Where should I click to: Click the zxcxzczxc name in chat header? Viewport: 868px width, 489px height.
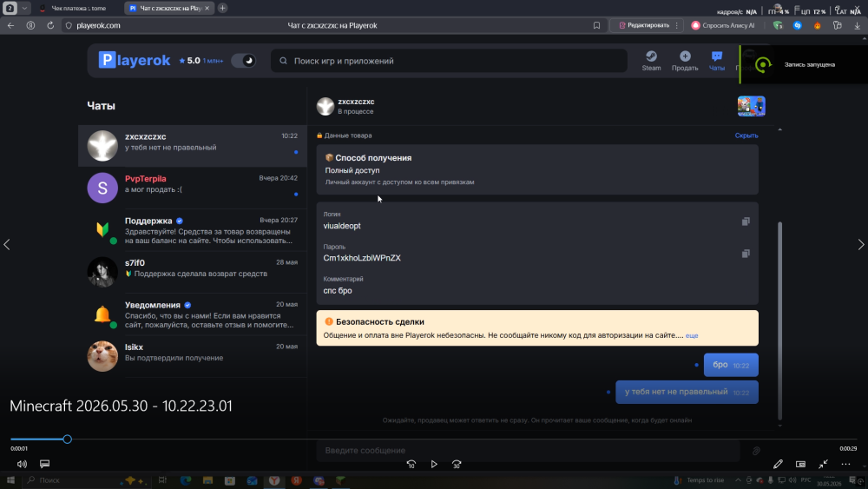pos(356,102)
